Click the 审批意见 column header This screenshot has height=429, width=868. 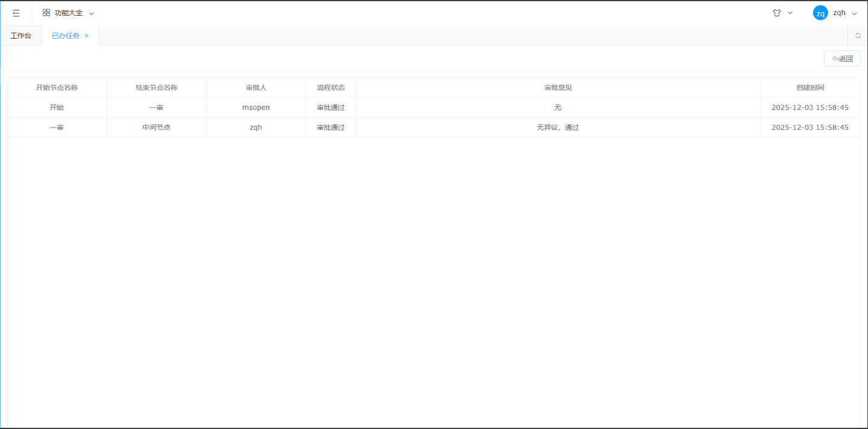coord(558,88)
